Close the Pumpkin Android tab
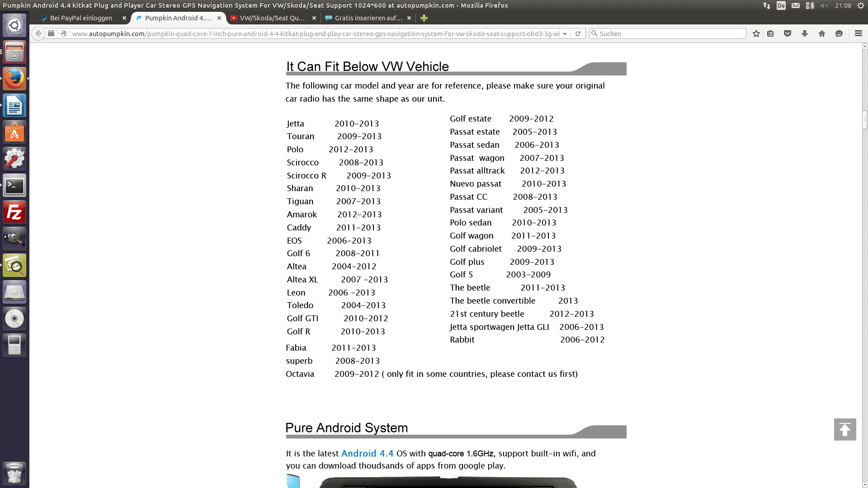 (219, 18)
